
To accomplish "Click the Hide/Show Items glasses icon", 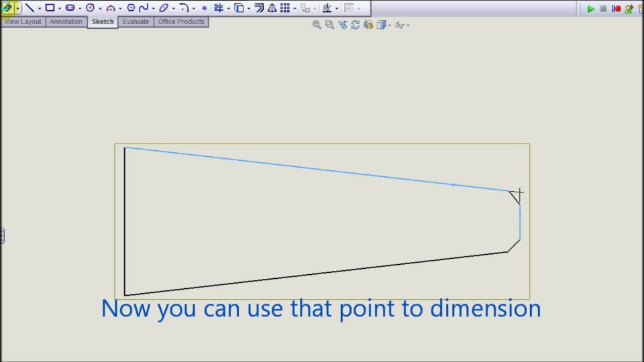I will click(400, 25).
